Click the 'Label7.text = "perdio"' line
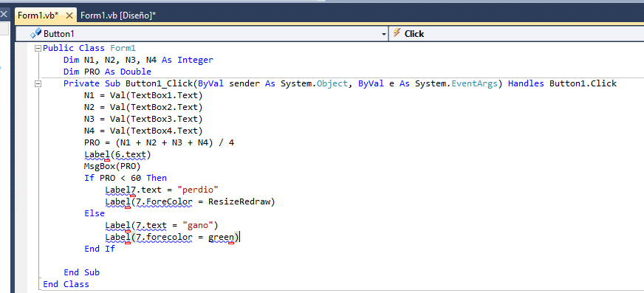Viewport: 644px width, 293px height. point(162,190)
